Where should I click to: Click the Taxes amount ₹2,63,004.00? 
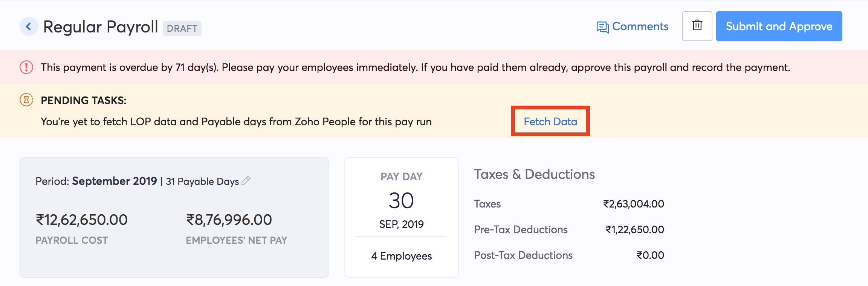[x=633, y=204]
